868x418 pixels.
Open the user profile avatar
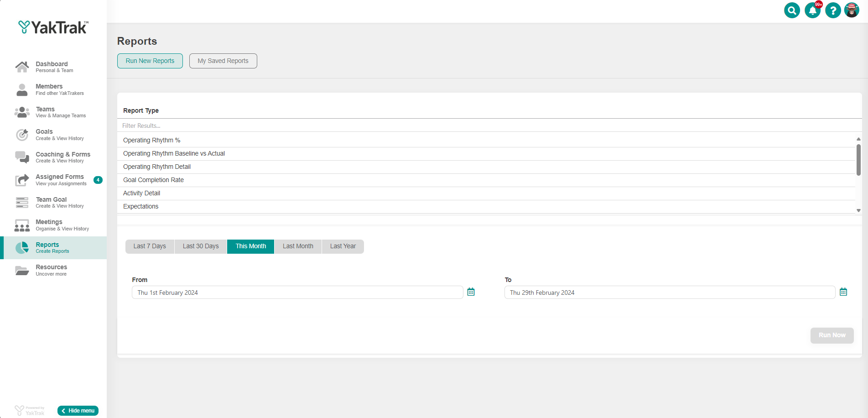tap(852, 10)
